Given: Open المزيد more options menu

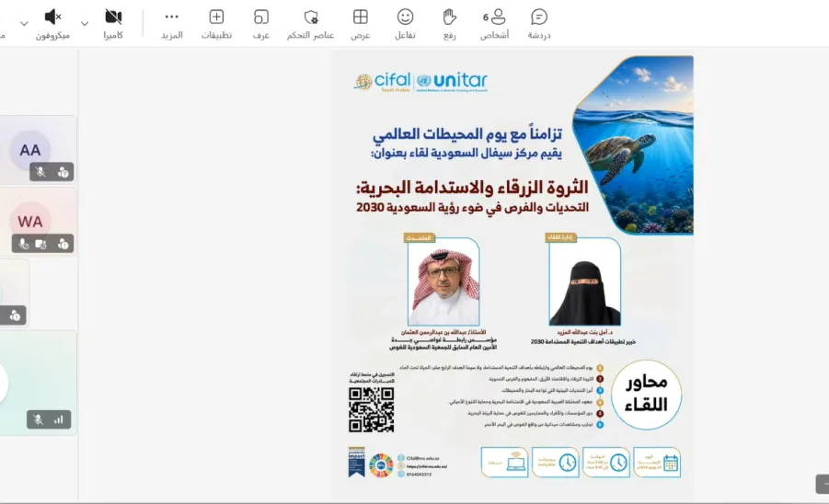Looking at the screenshot, I should pyautogui.click(x=172, y=24).
